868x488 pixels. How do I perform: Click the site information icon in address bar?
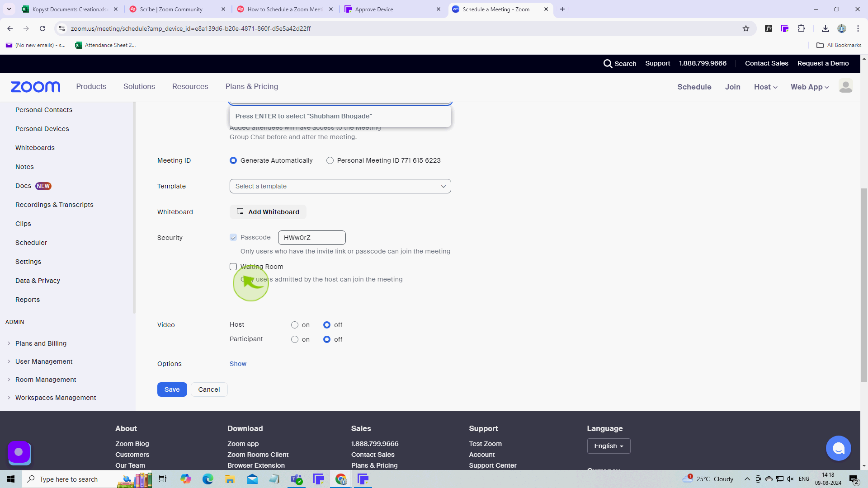coord(62,28)
